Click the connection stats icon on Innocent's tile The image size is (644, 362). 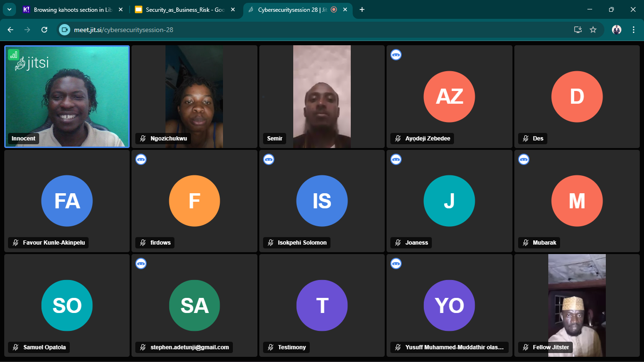click(14, 55)
